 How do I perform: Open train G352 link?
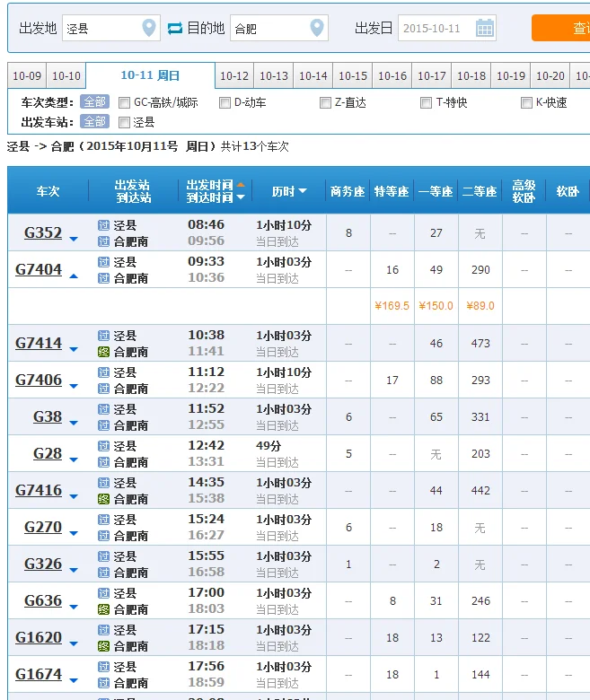tap(43, 232)
